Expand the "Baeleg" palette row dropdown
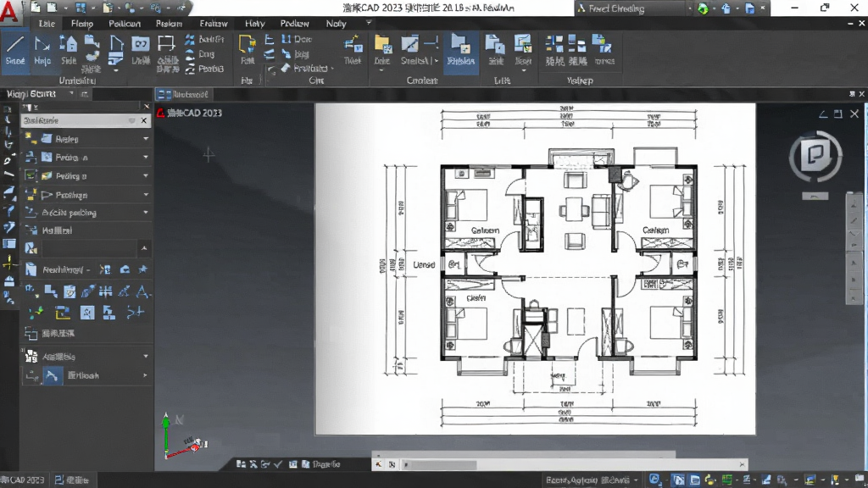The width and height of the screenshot is (868, 488). tap(146, 139)
